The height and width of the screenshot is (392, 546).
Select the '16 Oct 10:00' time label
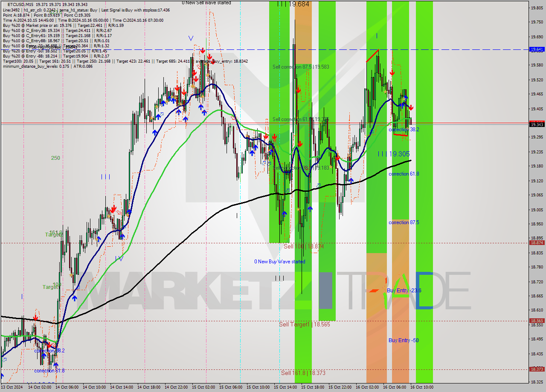point(422,387)
